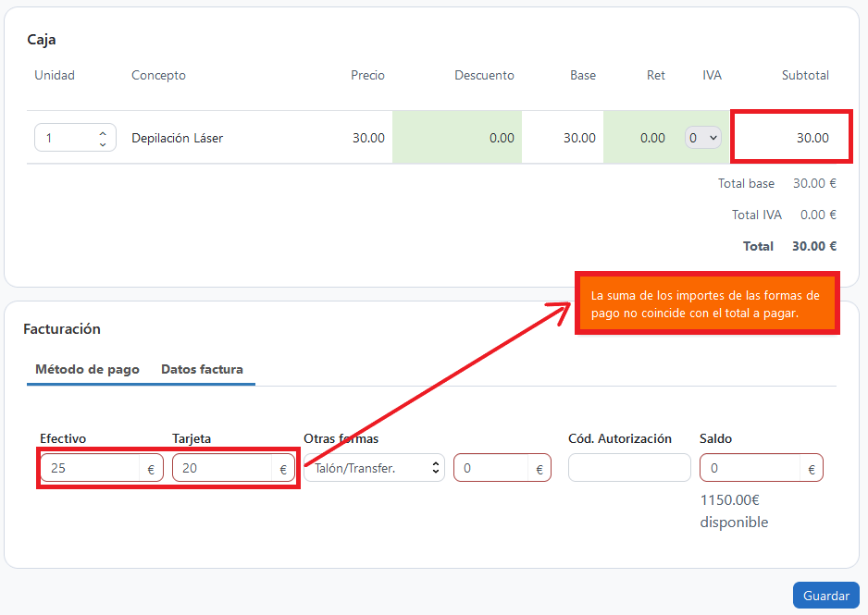868x615 pixels.
Task: Click the euro icon beside Tarjeta
Action: 283,469
